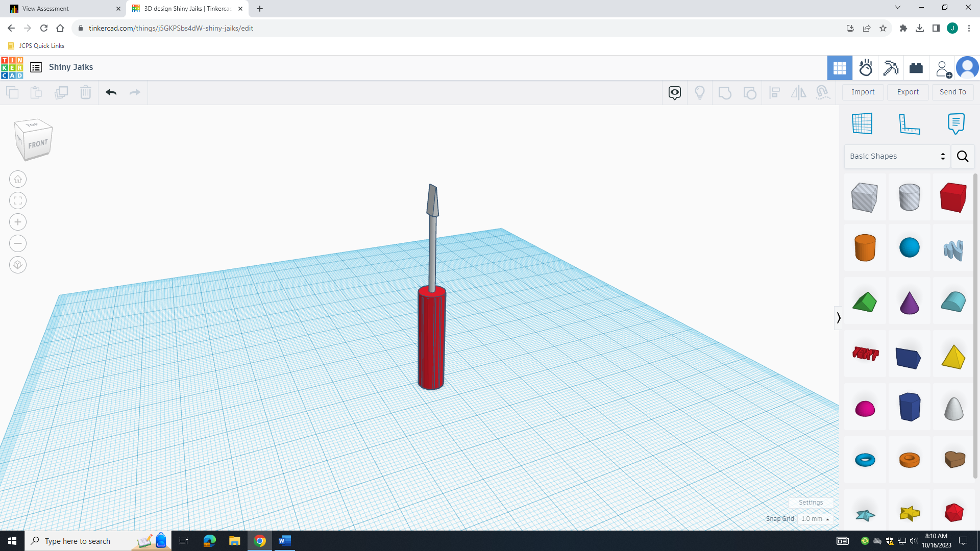Select the orange Cylinder shape
The width and height of the screenshot is (980, 551).
[865, 247]
